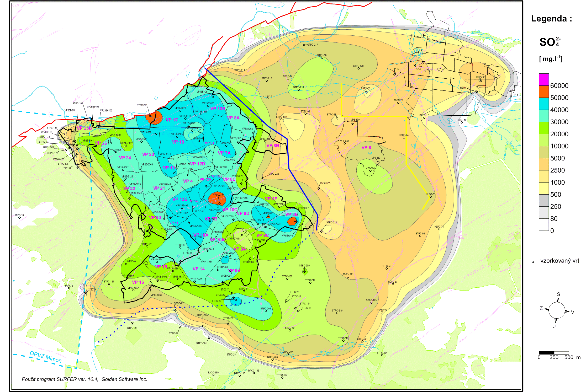Click the 'vzorkovaný vrt' legend text
This screenshot has width=581, height=392.
(x=560, y=261)
